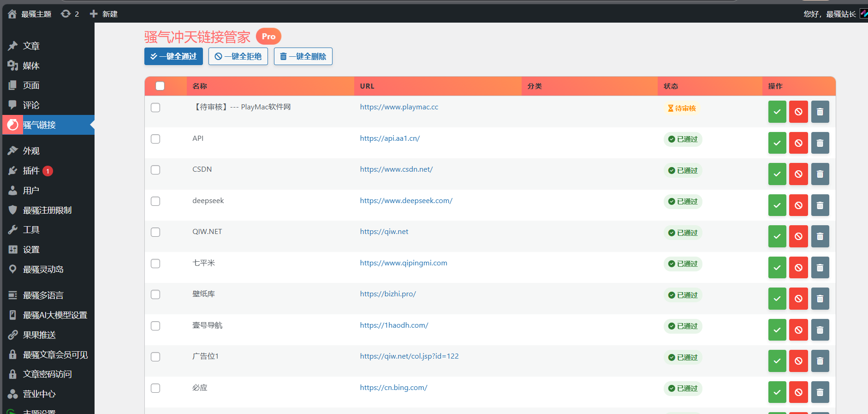
Task: Delete the CSDN link
Action: pos(820,174)
